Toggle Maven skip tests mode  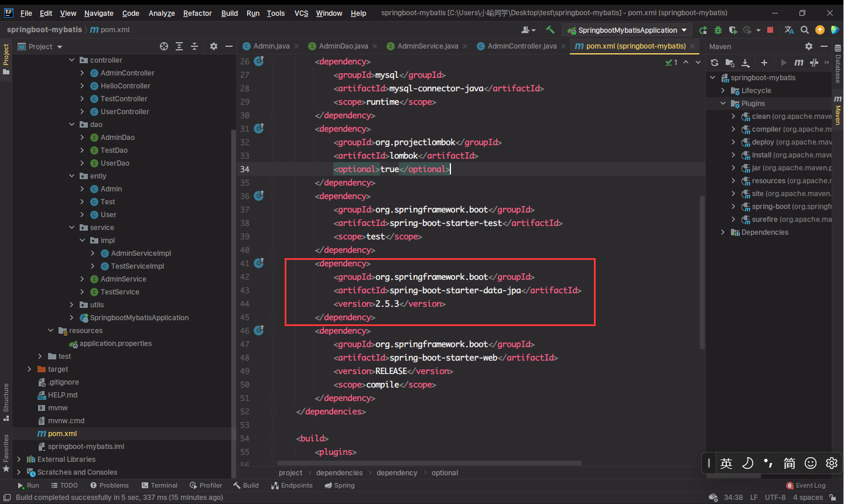point(814,63)
